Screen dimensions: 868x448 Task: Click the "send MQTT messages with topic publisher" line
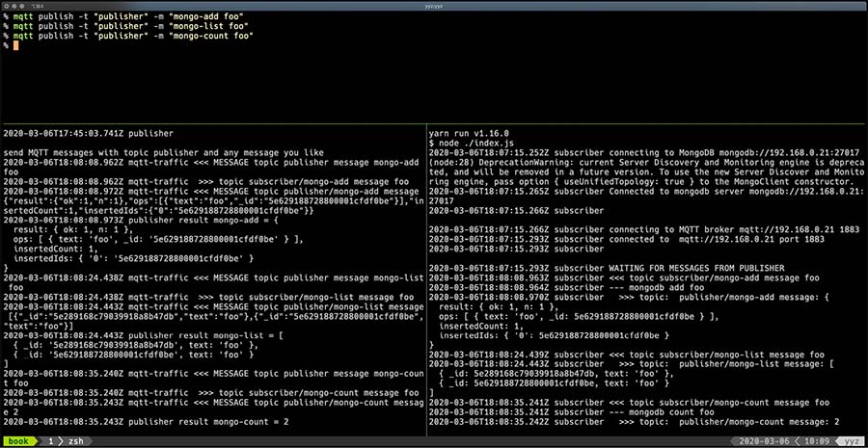(x=163, y=152)
